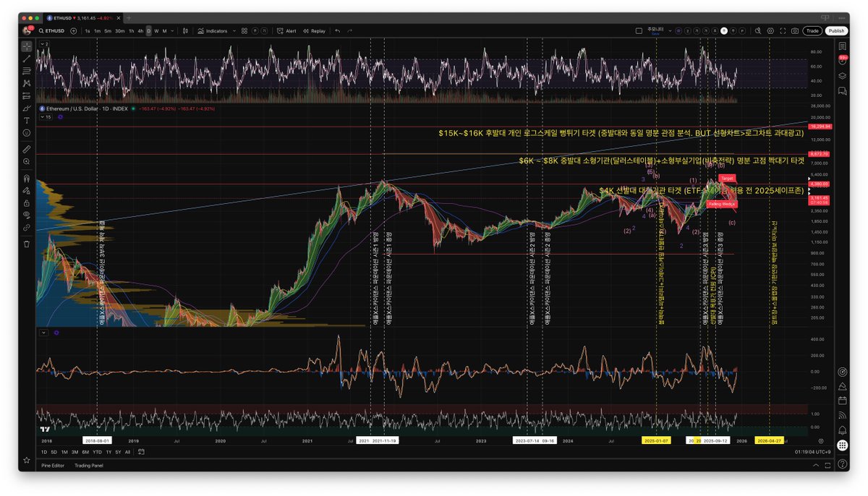Click the Trade button
This screenshot has height=496, width=868.
tap(812, 31)
